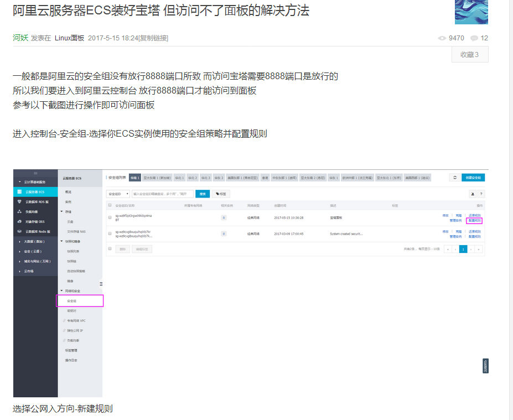Click the 标签 tag-icon button
This screenshot has width=513, height=420.
(x=221, y=194)
